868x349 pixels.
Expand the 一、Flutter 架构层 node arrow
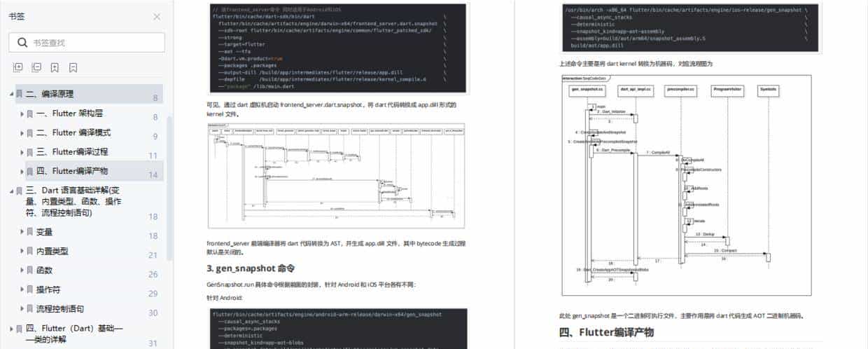22,114
